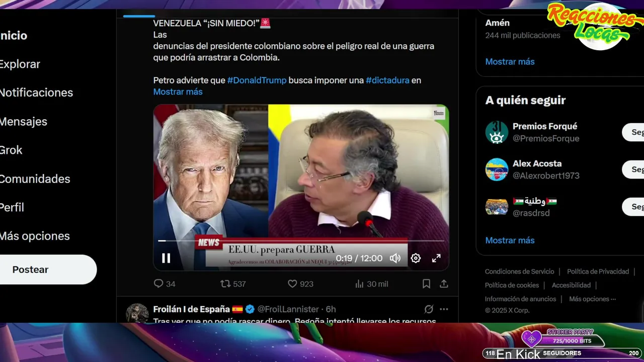Show more under A quién seguir
Screen dimensions: 644x362
(x=510, y=240)
